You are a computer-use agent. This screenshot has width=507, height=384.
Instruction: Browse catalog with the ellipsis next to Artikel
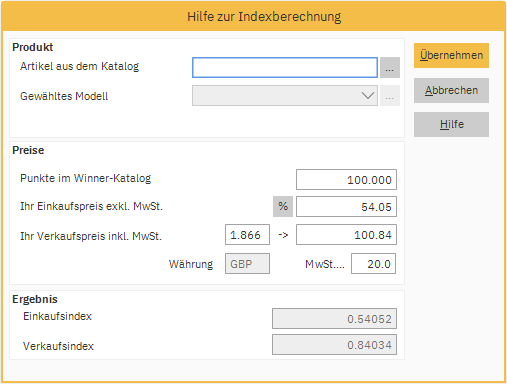(x=390, y=68)
